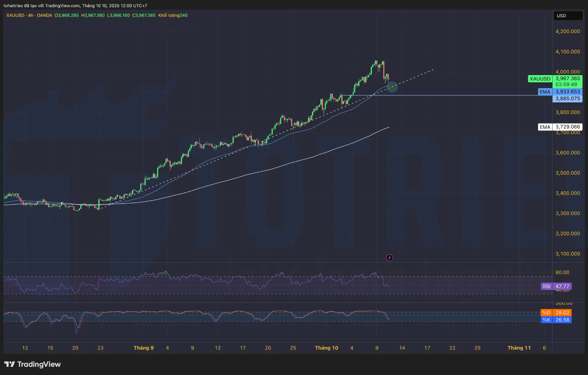Click Tháng 9 on the time axis
Screen dimensions: 588x375
(x=144, y=348)
